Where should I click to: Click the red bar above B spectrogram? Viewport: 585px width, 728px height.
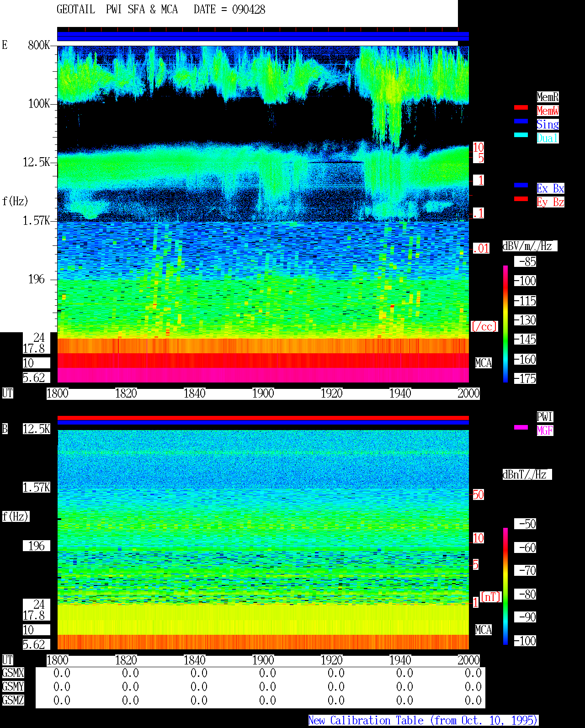263,418
